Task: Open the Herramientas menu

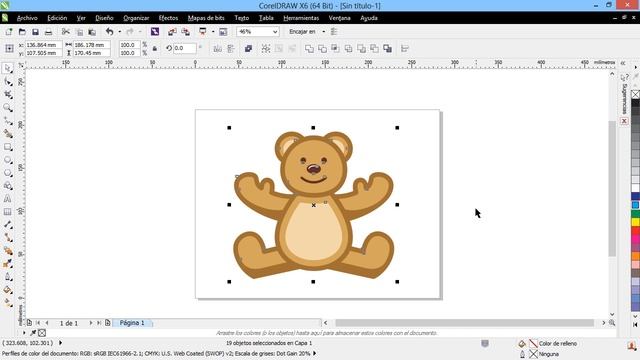Action: point(301,18)
